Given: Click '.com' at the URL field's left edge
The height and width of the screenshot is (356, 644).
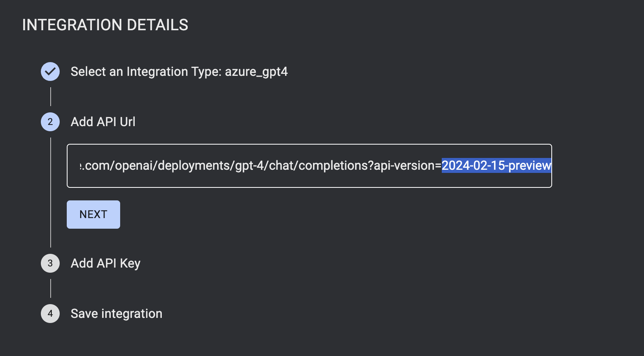Looking at the screenshot, I should (96, 166).
